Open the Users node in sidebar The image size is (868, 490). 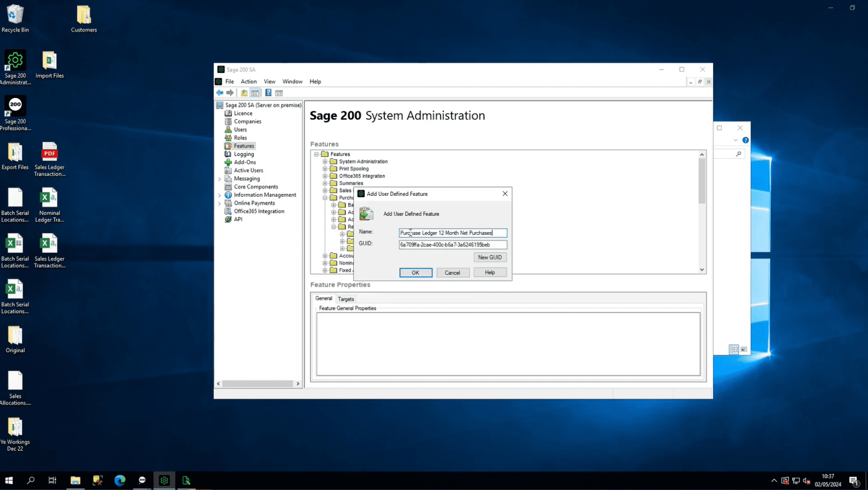240,130
